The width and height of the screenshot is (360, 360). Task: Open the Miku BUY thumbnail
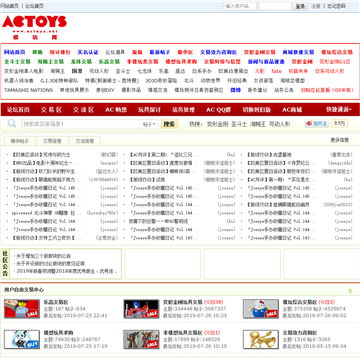point(22,339)
